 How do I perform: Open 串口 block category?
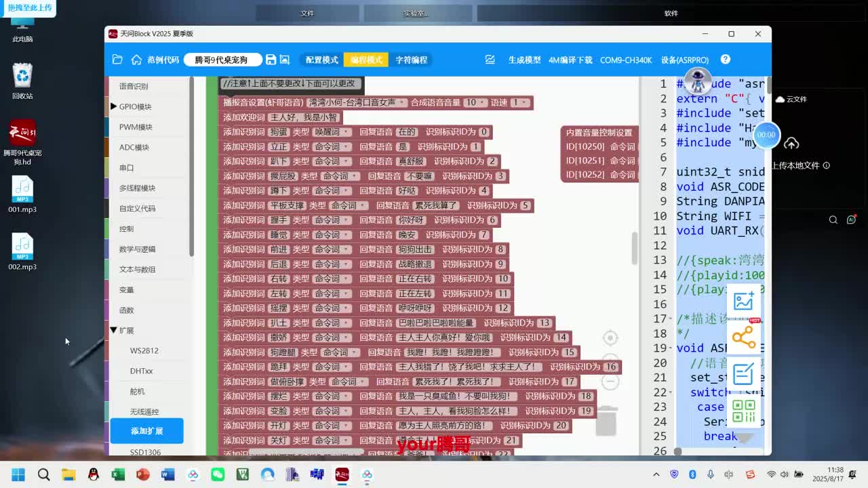(126, 167)
